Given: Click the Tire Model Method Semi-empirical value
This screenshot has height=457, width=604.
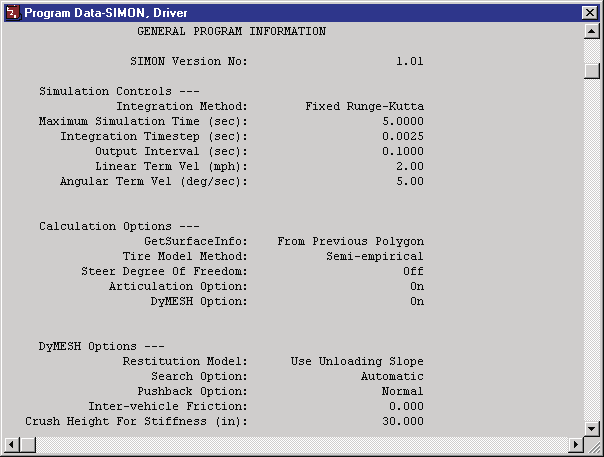Looking at the screenshot, I should (375, 256).
